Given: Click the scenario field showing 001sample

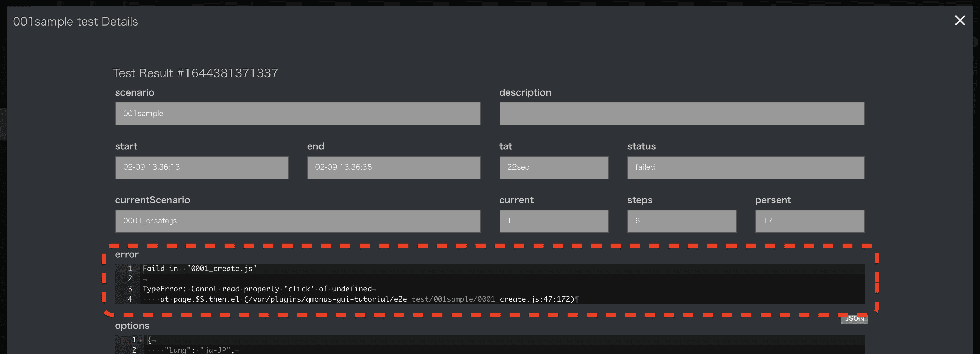Looking at the screenshot, I should point(298,113).
